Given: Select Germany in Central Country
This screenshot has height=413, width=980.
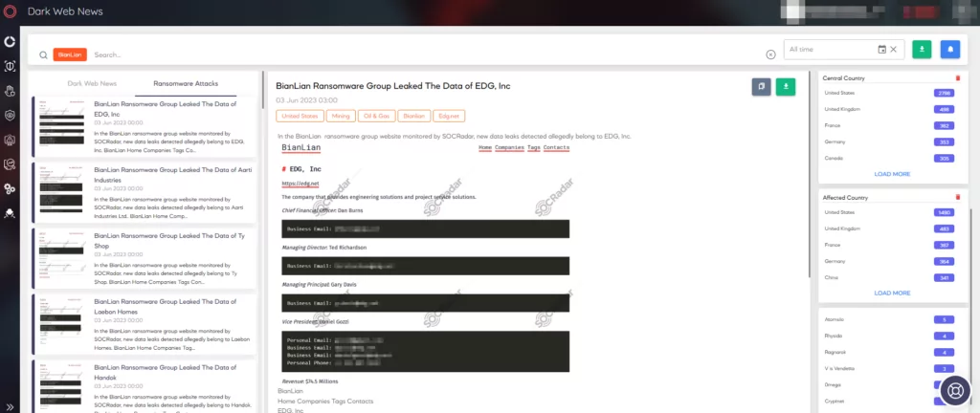Looking at the screenshot, I should pyautogui.click(x=889, y=142).
